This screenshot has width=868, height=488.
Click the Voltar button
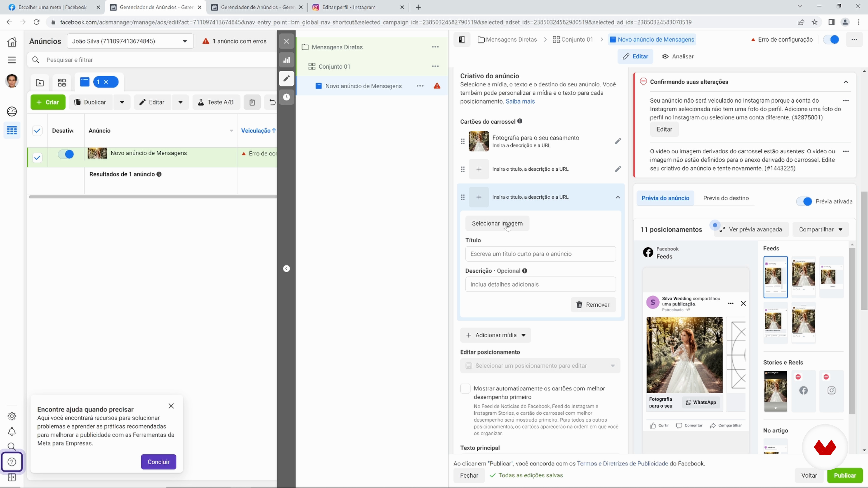[809, 476]
